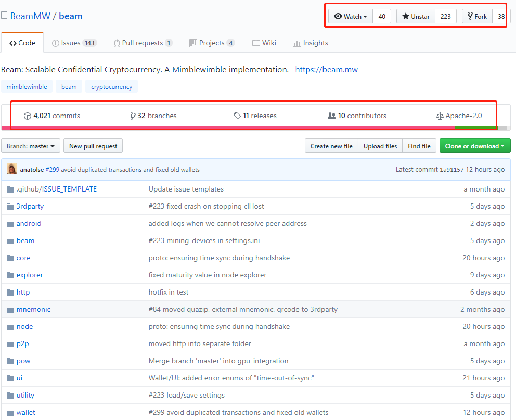Select the beam topic tag
This screenshot has width=516, height=420.
[69, 87]
